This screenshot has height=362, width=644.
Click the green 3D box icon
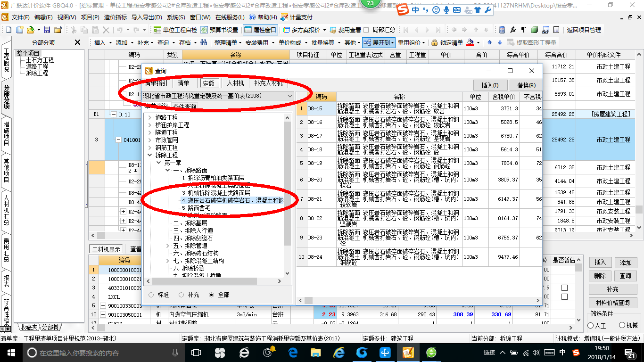pos(535,30)
